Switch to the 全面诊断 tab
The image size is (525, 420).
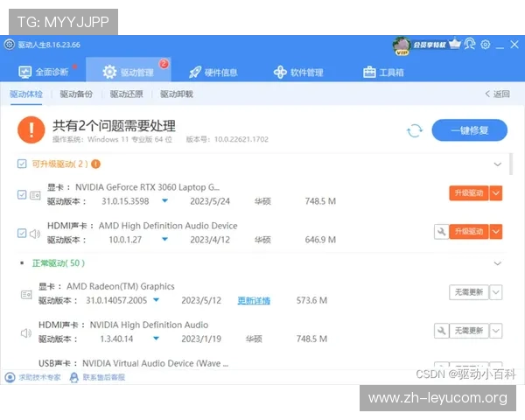point(44,72)
